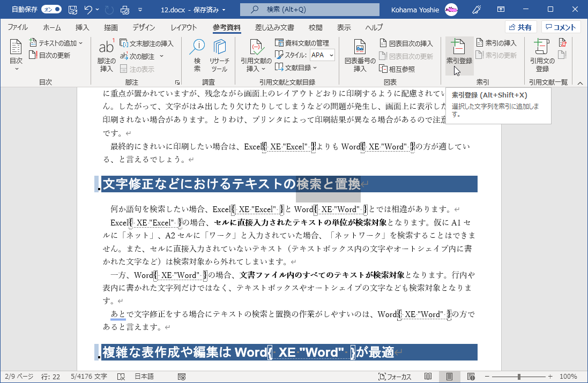
Task: Switch to the デザイン tab
Action: tap(144, 27)
